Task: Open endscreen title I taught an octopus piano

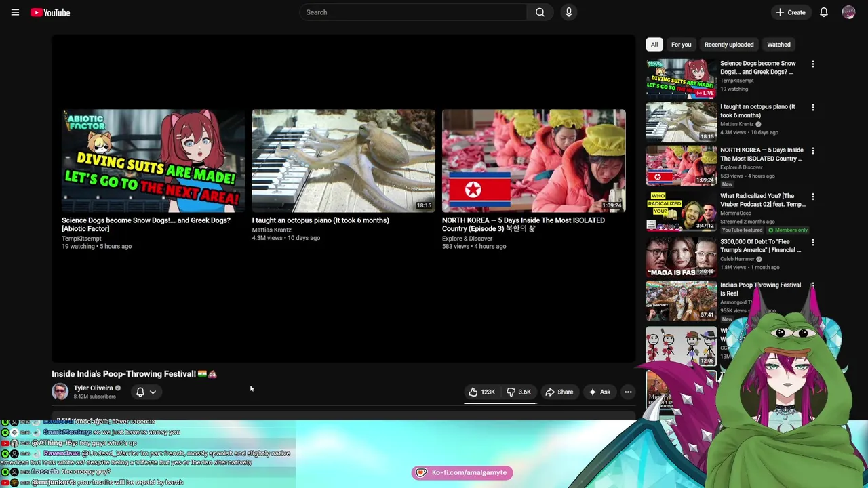Action: click(320, 220)
